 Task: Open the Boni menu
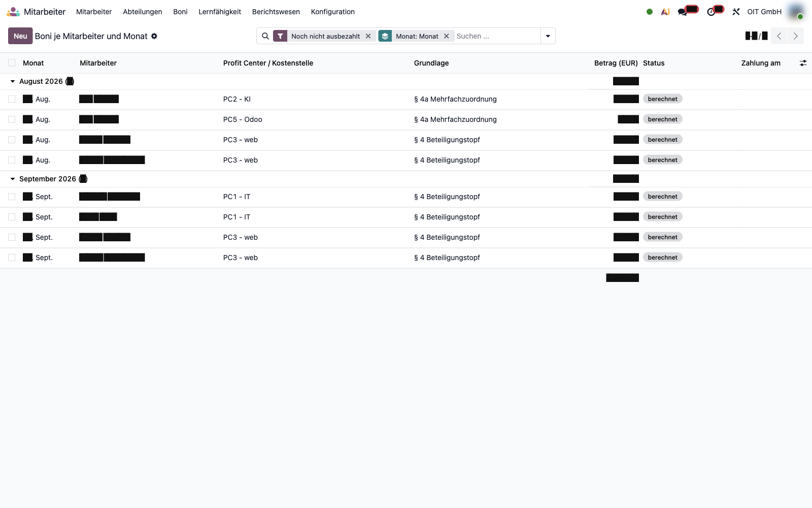pyautogui.click(x=180, y=12)
